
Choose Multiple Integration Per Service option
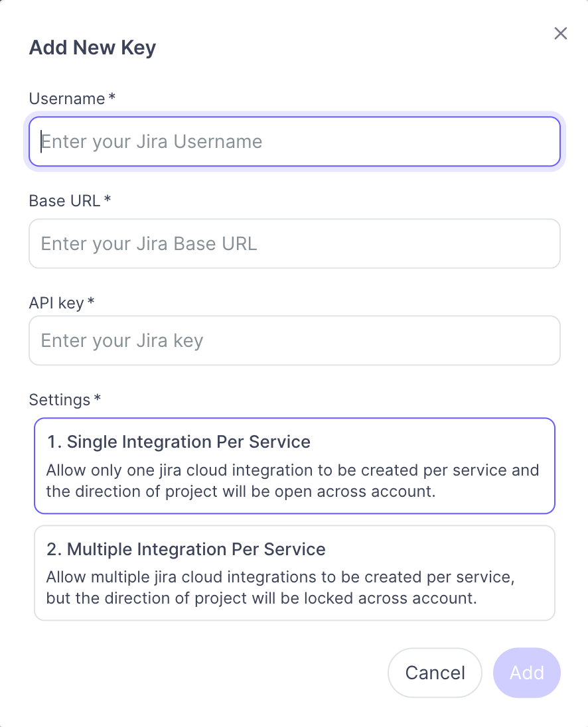click(x=295, y=572)
